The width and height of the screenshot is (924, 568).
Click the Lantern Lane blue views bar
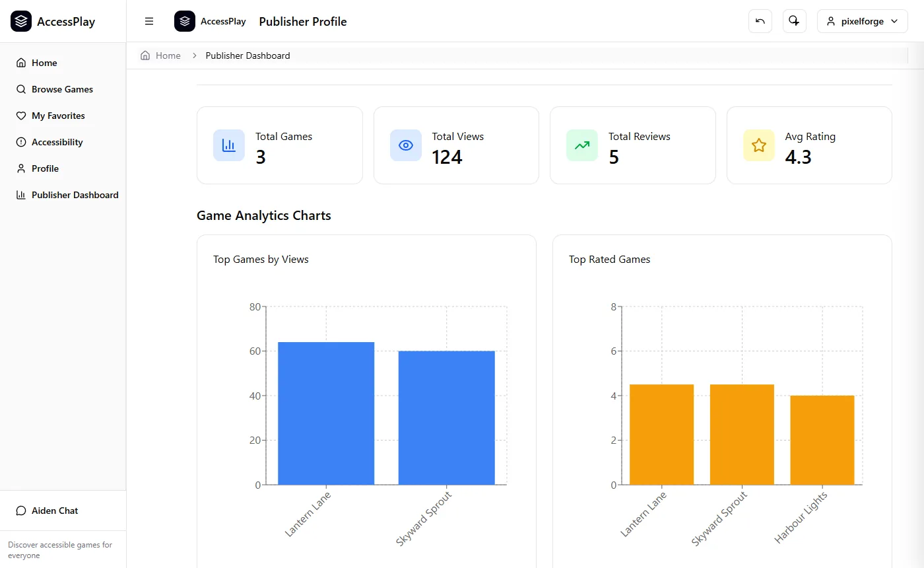point(326,413)
